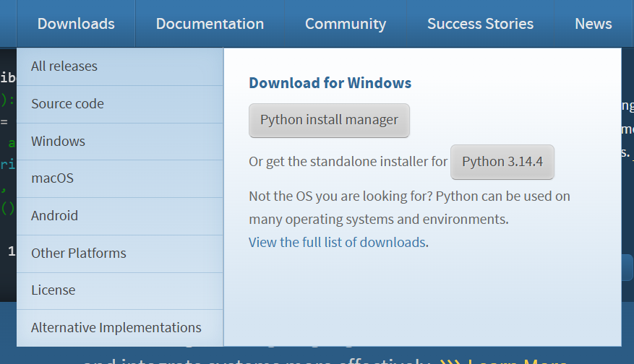Select Windows in Downloads submenu
Screen dimensions: 634x364
[120, 142]
